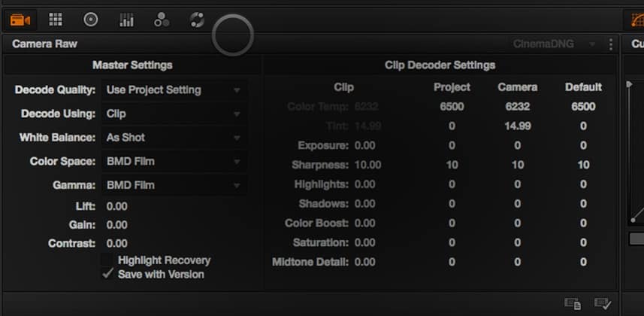Viewport: 644px width, 316px height.
Task: Click the Lift value field
Action: tap(117, 206)
